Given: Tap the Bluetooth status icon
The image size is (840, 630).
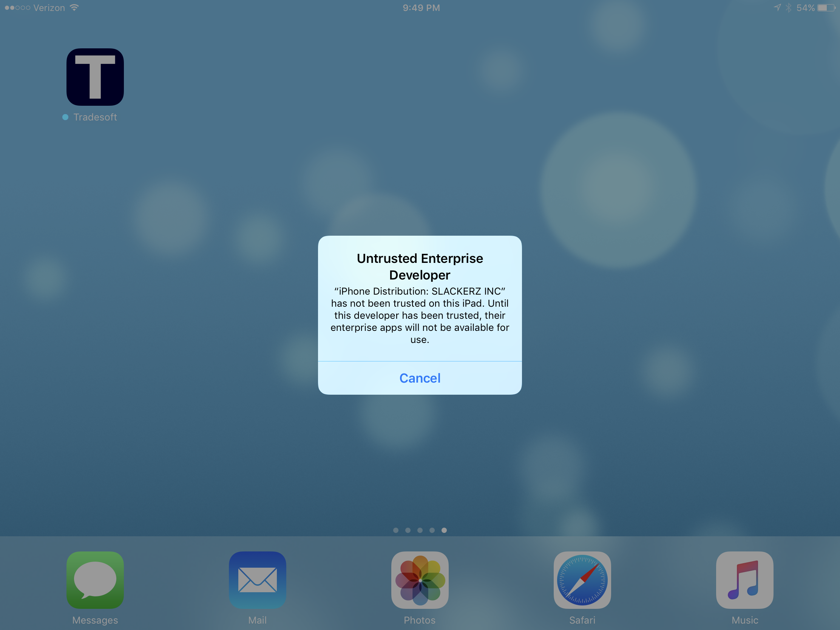Looking at the screenshot, I should coord(788,8).
